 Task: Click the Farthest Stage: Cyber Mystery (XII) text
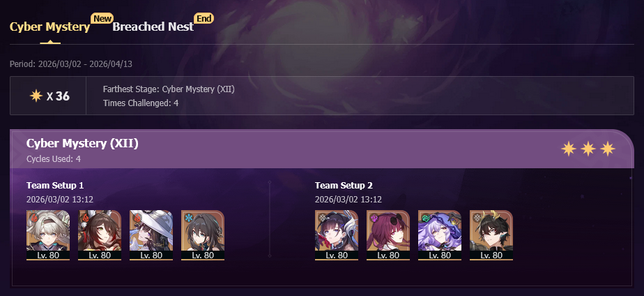pos(169,89)
